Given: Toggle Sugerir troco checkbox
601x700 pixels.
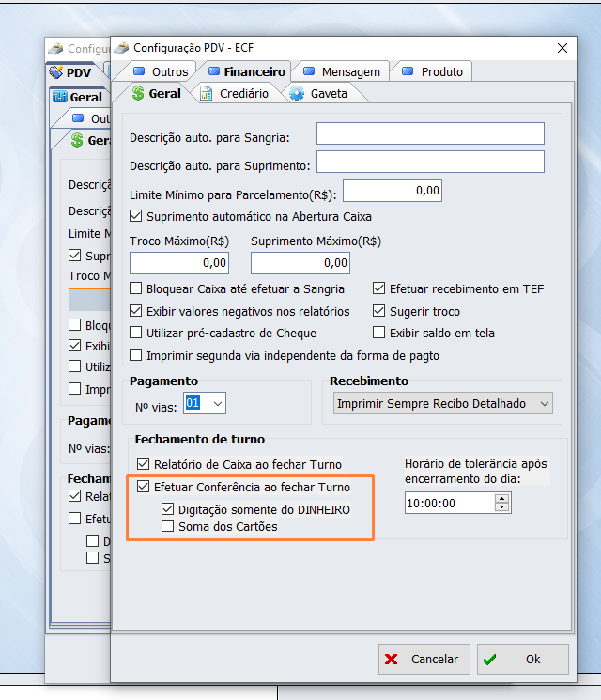Looking at the screenshot, I should tap(379, 311).
